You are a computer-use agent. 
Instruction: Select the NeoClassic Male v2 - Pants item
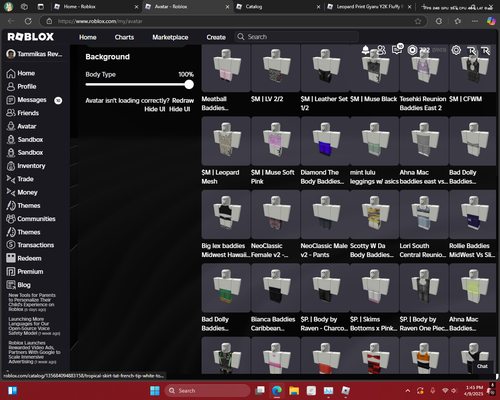coord(325,214)
